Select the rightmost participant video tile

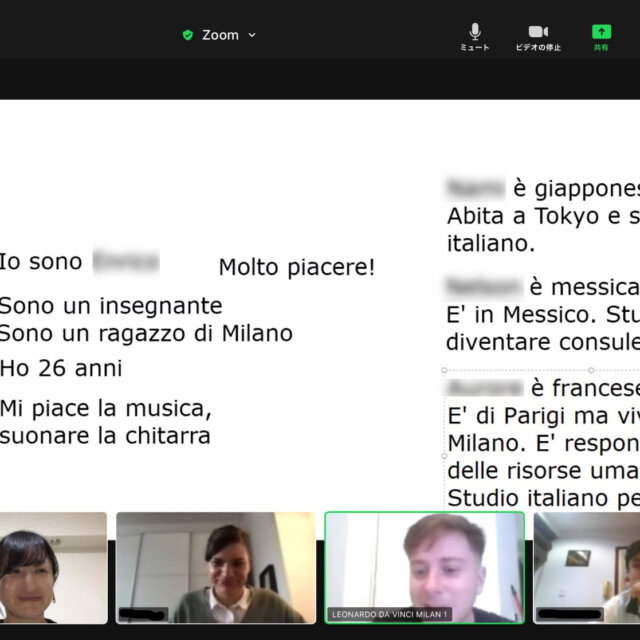[x=587, y=567]
